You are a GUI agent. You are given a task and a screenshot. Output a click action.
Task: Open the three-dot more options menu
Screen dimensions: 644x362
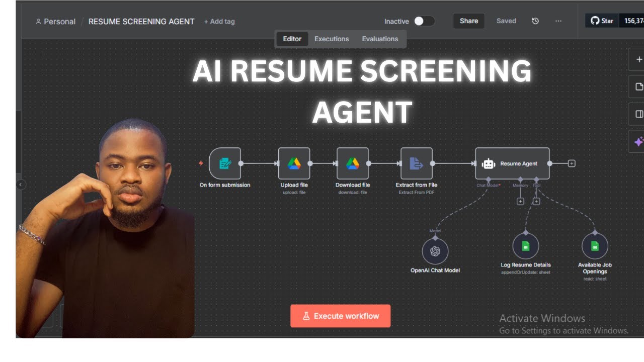[558, 21]
